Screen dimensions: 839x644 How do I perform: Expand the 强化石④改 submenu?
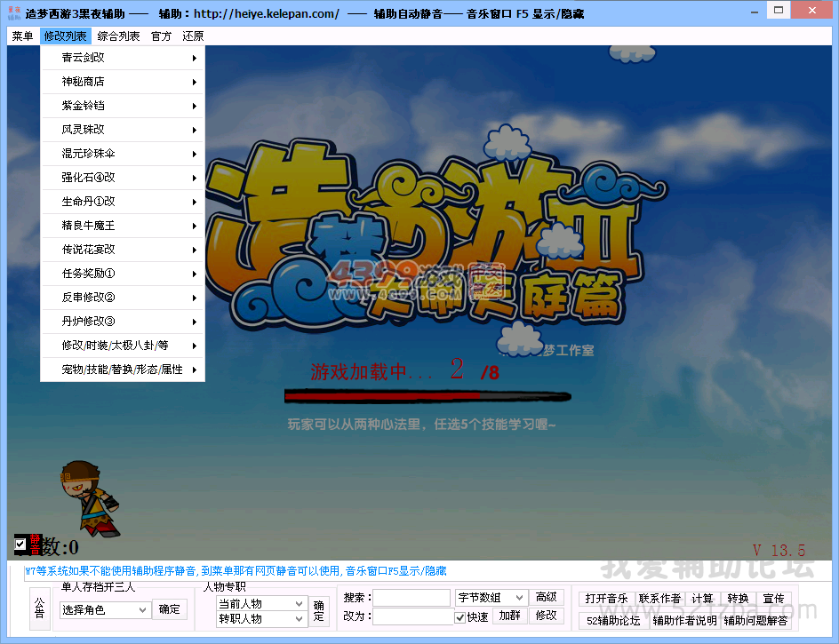123,178
